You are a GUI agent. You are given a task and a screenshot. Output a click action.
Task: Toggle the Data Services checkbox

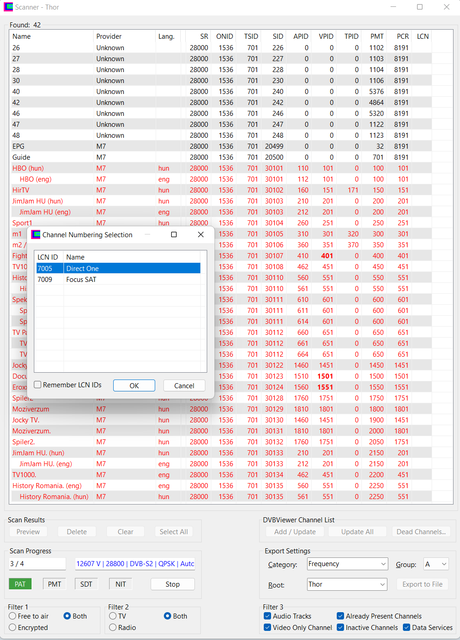[407, 627]
